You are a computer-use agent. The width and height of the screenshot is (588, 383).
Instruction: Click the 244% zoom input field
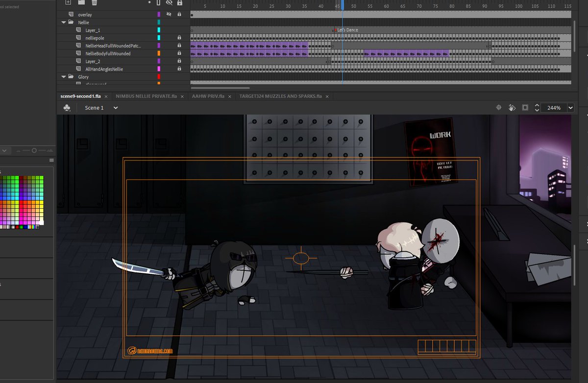(554, 108)
